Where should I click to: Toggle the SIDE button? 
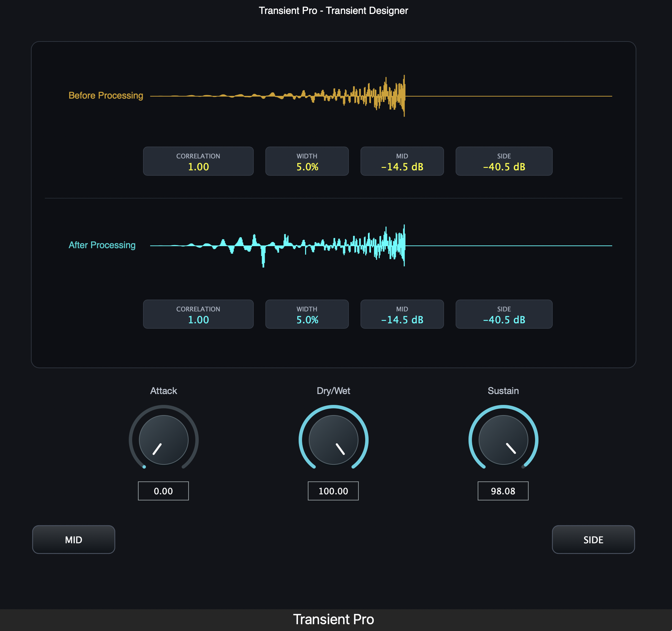click(594, 540)
